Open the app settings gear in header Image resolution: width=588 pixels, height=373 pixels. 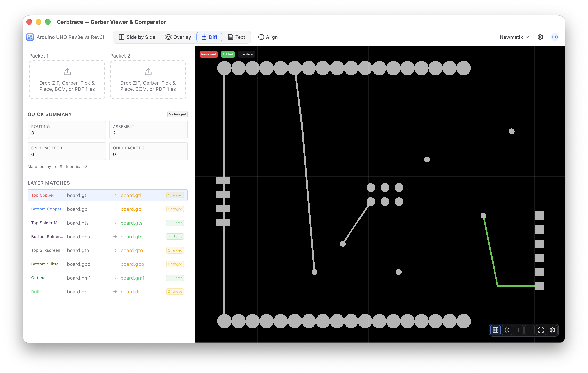(x=540, y=37)
